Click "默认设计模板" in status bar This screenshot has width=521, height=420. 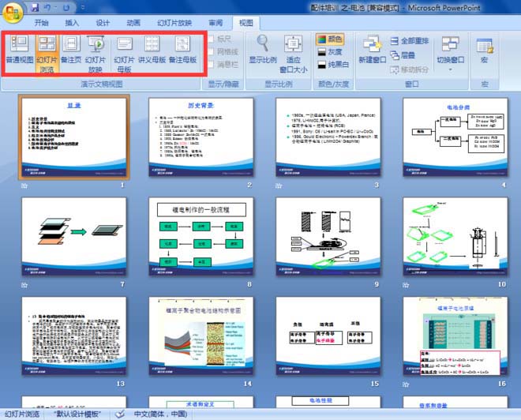(x=77, y=414)
